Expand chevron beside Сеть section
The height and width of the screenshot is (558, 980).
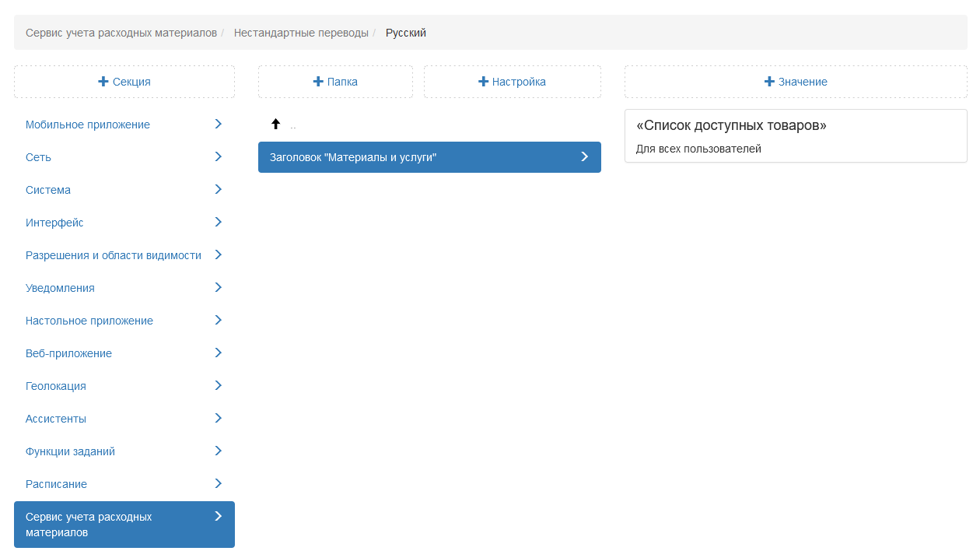[x=218, y=157]
